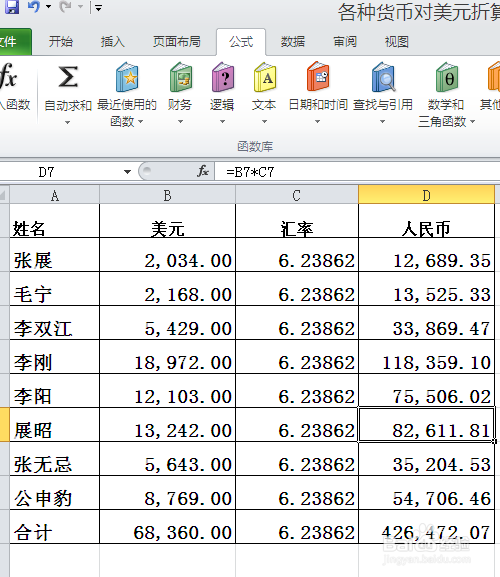500x577 pixels.
Task: Expand the 逻辑 dropdown arrow
Action: coord(222,121)
